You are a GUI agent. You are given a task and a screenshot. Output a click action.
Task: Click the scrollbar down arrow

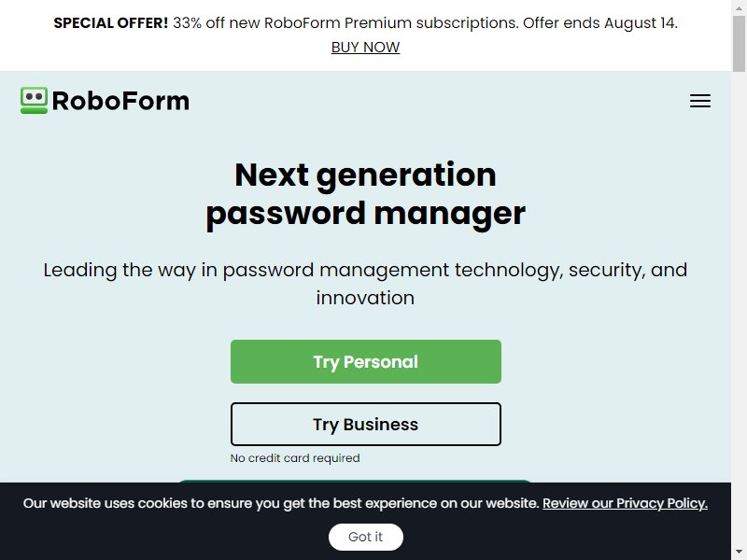[x=739, y=552]
